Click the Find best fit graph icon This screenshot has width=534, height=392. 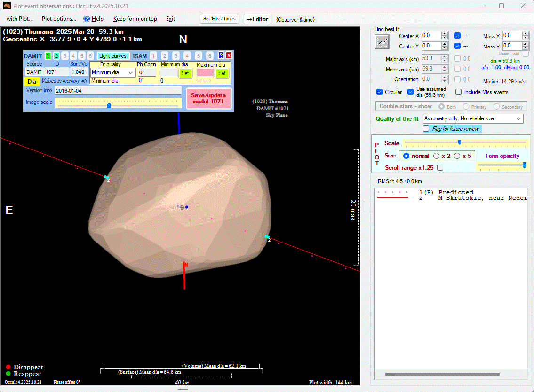(x=382, y=42)
